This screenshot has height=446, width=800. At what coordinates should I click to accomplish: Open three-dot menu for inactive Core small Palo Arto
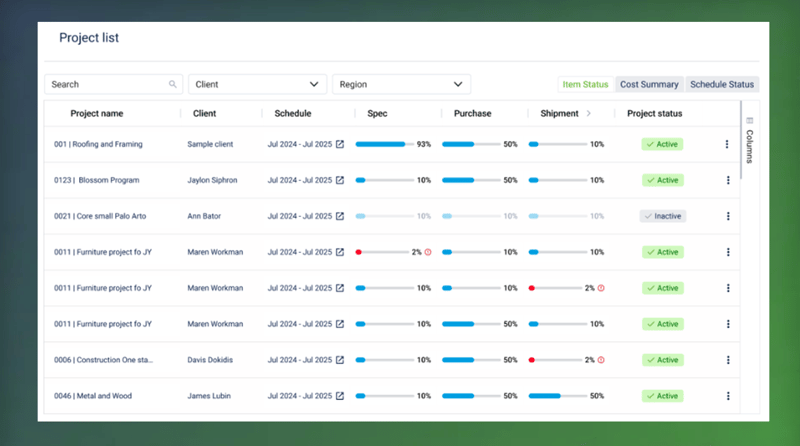click(728, 216)
